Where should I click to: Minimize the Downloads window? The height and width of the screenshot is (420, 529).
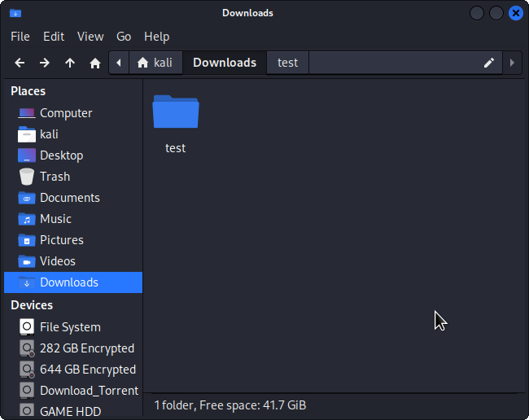click(x=477, y=13)
